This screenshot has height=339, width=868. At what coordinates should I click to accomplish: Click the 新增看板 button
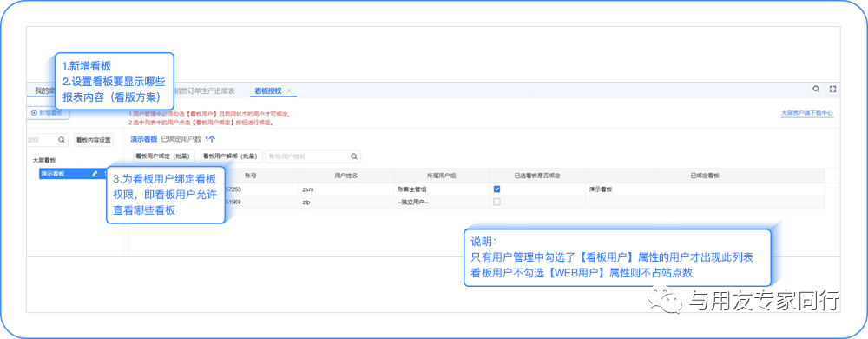[47, 113]
